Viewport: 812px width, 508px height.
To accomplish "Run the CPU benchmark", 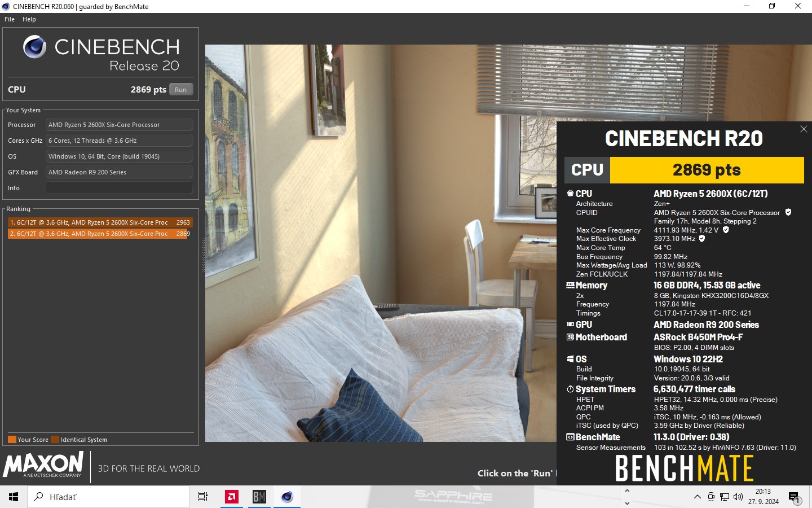I will point(180,90).
